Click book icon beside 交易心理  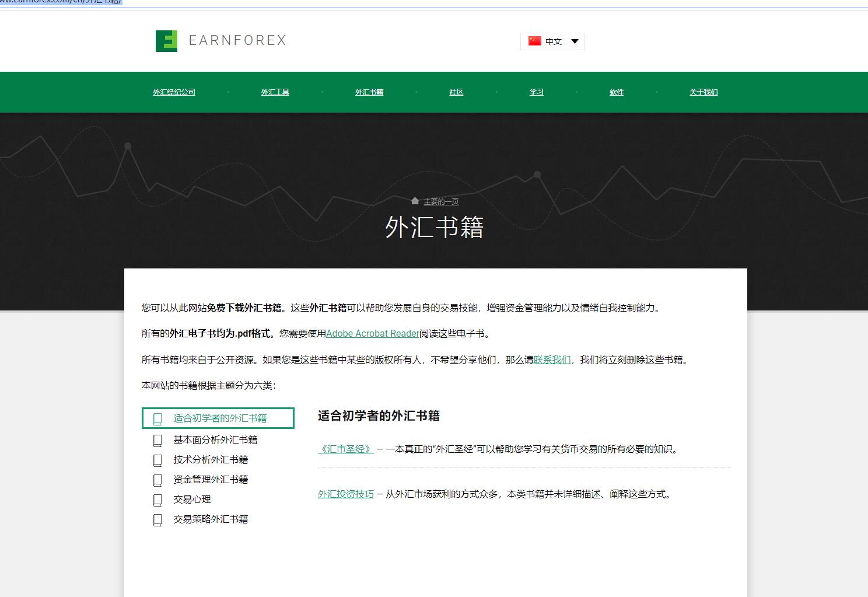click(x=157, y=500)
